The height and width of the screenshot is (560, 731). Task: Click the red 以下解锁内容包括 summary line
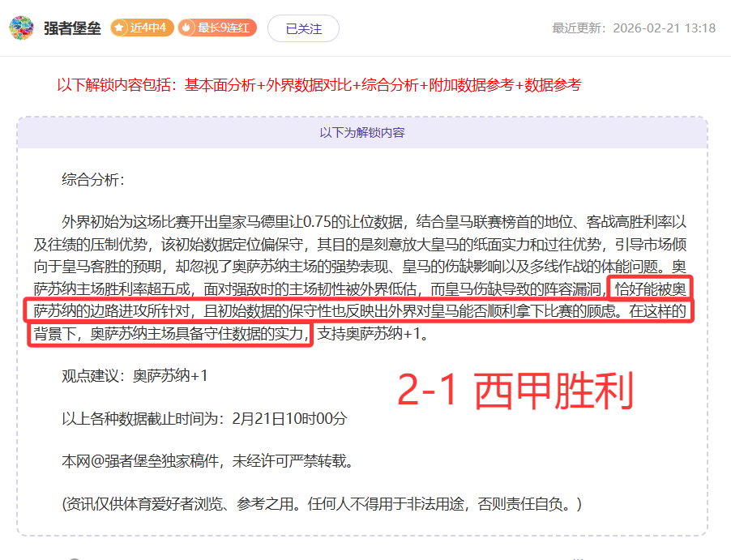point(318,84)
